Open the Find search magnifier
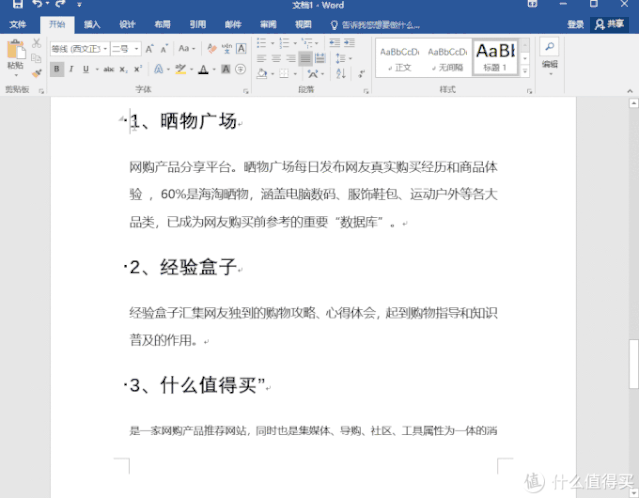The height and width of the screenshot is (498, 639). (549, 47)
